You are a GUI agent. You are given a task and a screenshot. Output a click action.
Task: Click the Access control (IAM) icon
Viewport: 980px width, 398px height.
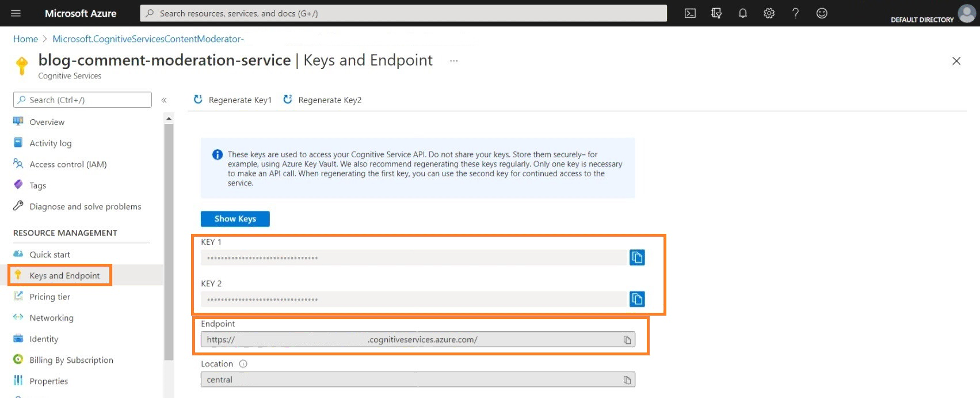point(18,164)
